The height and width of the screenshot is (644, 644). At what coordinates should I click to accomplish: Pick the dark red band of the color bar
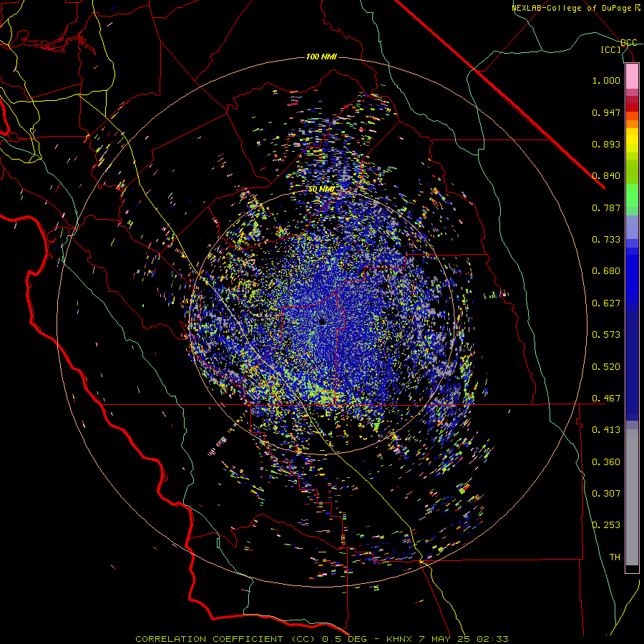pyautogui.click(x=632, y=107)
